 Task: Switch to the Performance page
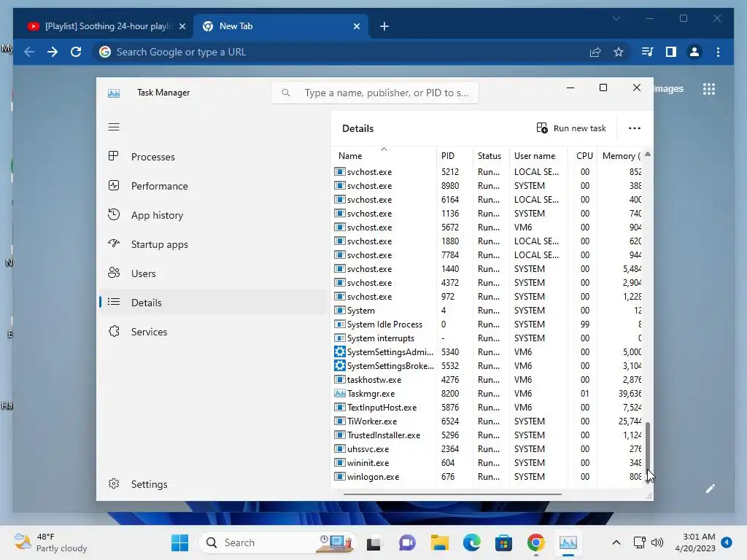[212, 186]
